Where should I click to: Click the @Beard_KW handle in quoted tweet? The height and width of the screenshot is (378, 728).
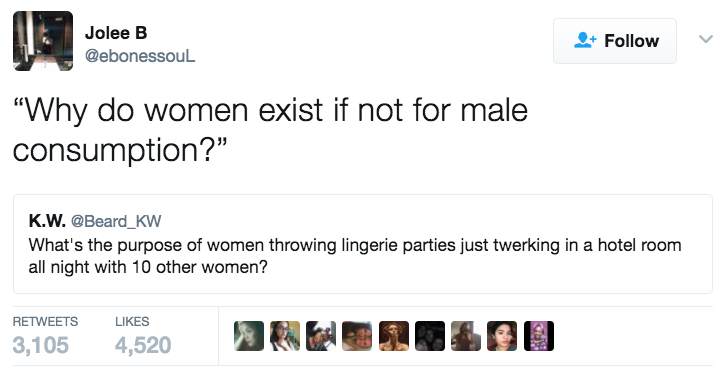(116, 221)
